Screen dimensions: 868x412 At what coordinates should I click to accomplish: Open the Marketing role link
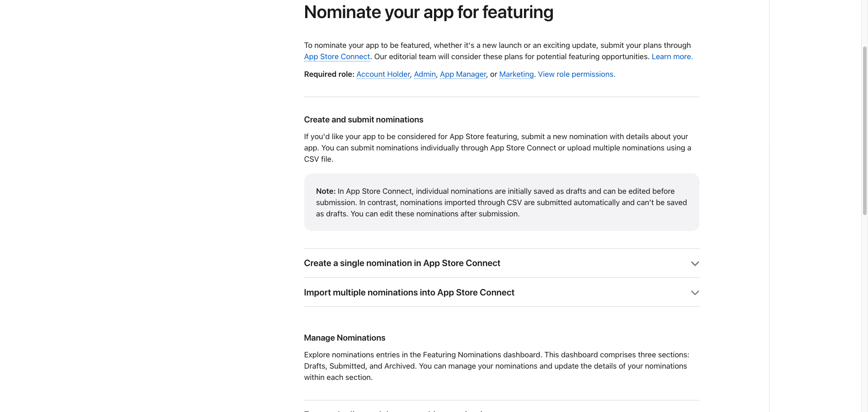tap(516, 74)
